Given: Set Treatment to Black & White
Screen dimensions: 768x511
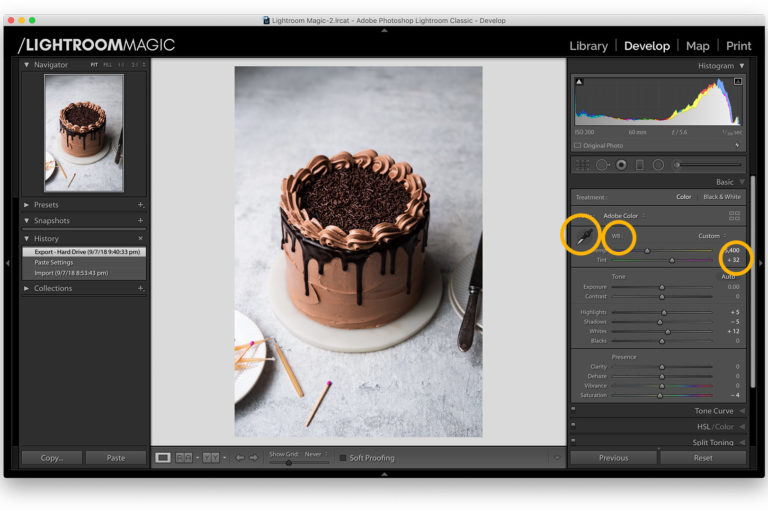Looking at the screenshot, I should [722, 197].
